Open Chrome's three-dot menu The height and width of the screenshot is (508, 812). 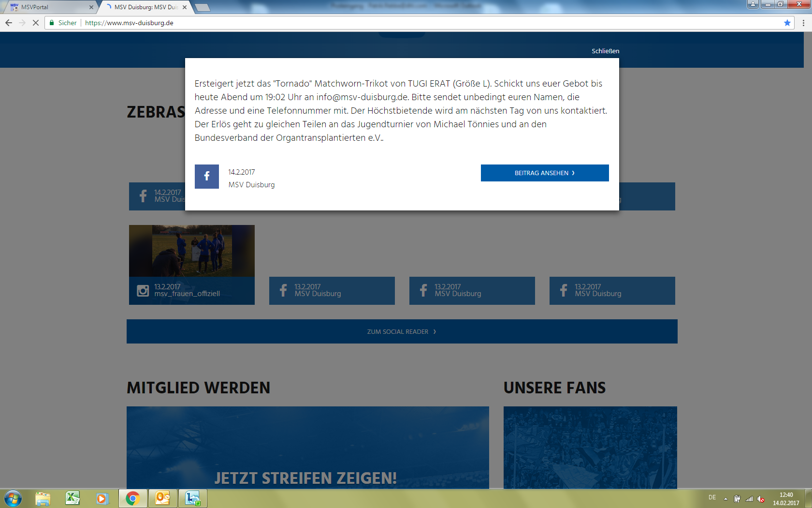(x=803, y=23)
